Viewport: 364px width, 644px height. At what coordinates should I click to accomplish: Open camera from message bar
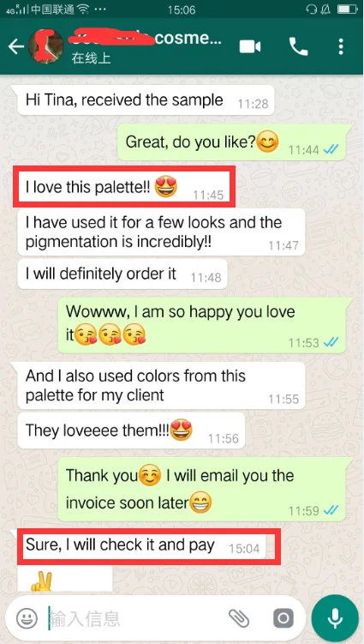(x=283, y=618)
